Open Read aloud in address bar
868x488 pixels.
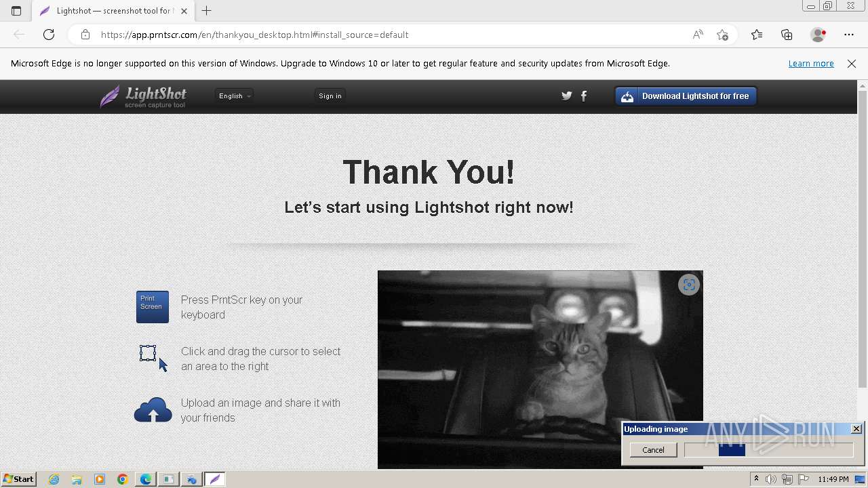pos(698,35)
